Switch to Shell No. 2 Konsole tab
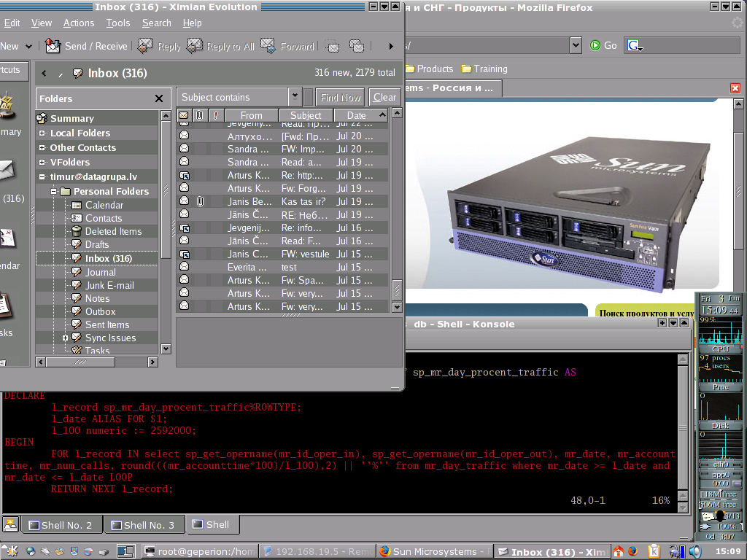The height and width of the screenshot is (560, 747). [61, 525]
